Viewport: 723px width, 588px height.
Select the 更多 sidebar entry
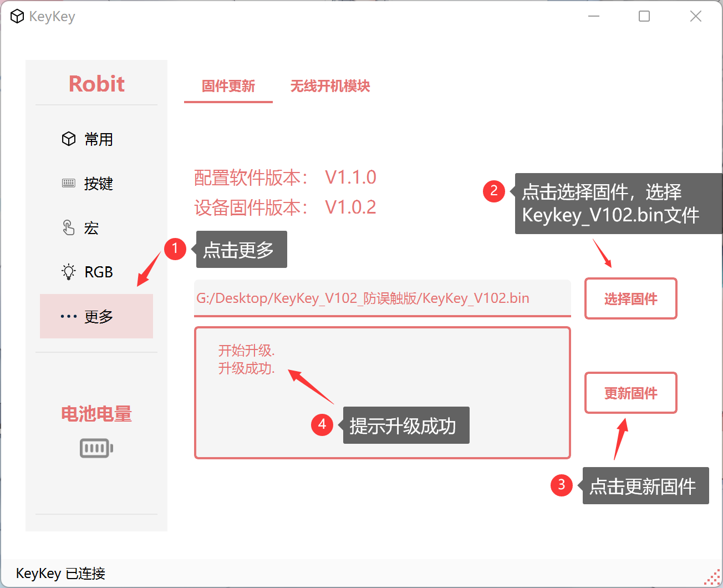pyautogui.click(x=96, y=316)
